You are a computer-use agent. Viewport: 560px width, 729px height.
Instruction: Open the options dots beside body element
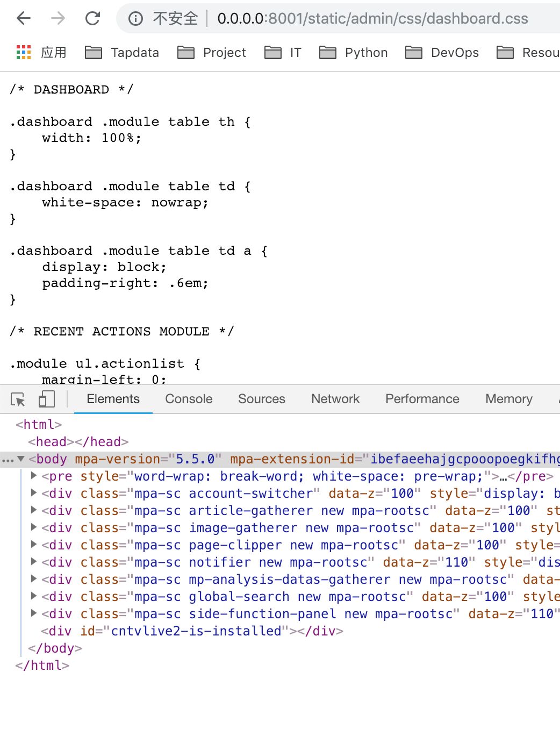pos(8,460)
